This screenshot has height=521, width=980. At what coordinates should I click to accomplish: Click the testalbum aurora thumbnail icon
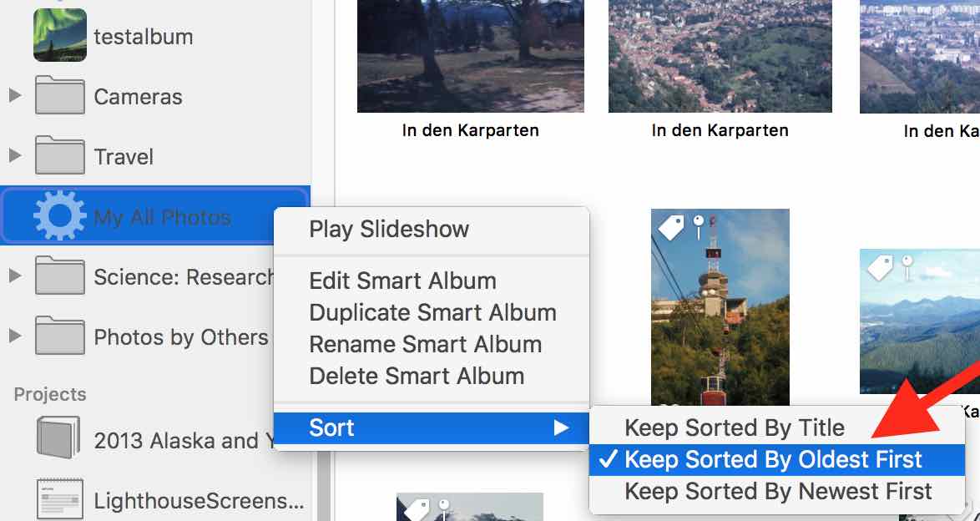60,36
